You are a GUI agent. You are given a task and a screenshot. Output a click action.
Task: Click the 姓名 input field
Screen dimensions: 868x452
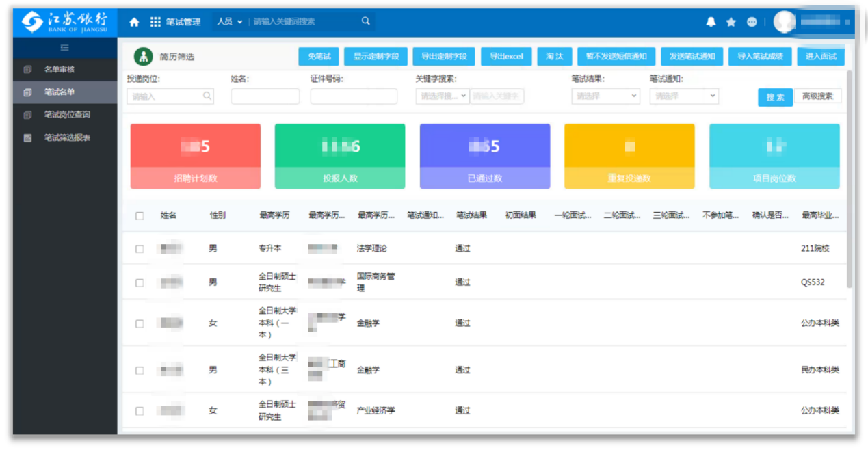265,96
